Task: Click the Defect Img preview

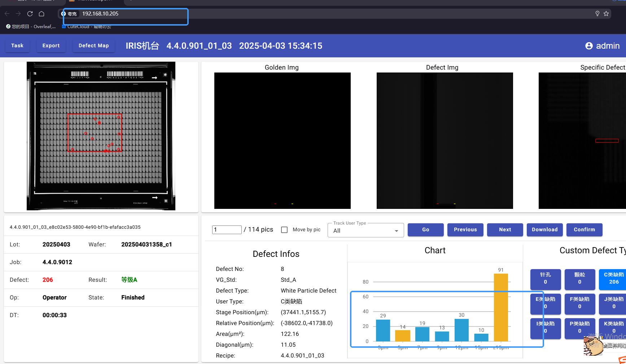Action: click(445, 141)
